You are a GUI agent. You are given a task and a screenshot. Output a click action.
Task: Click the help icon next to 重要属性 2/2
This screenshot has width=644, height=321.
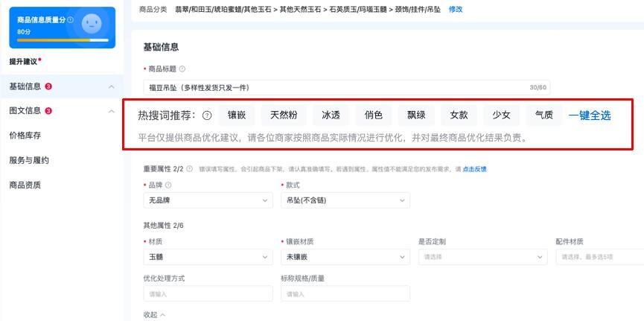(x=189, y=169)
